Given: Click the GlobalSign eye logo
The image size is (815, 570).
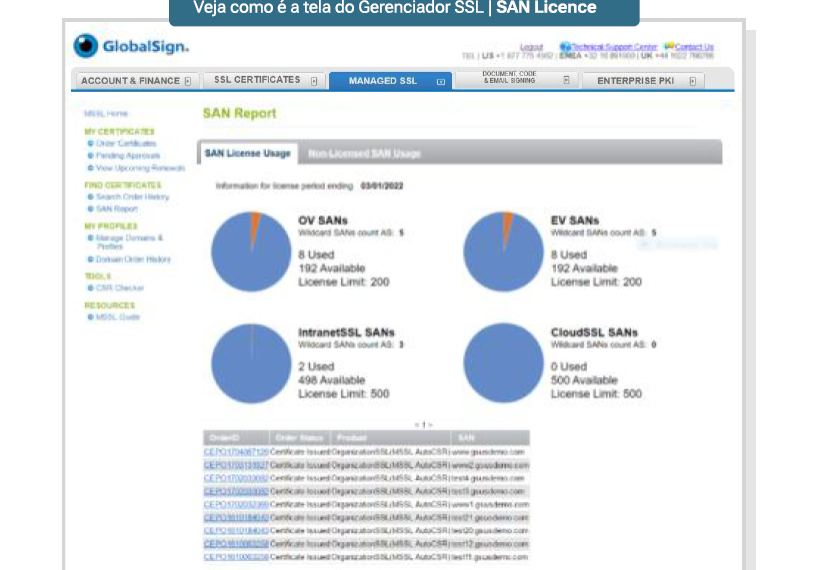Looking at the screenshot, I should (x=86, y=46).
